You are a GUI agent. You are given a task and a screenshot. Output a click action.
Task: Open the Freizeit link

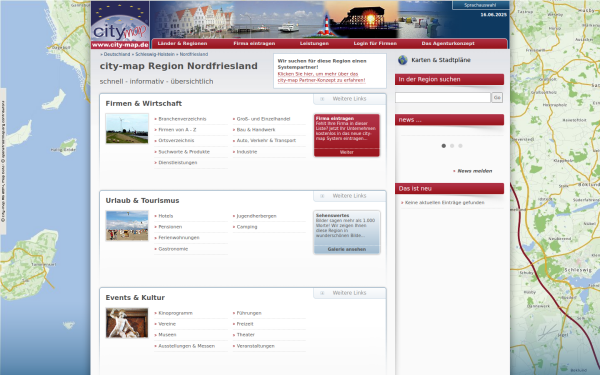click(245, 324)
